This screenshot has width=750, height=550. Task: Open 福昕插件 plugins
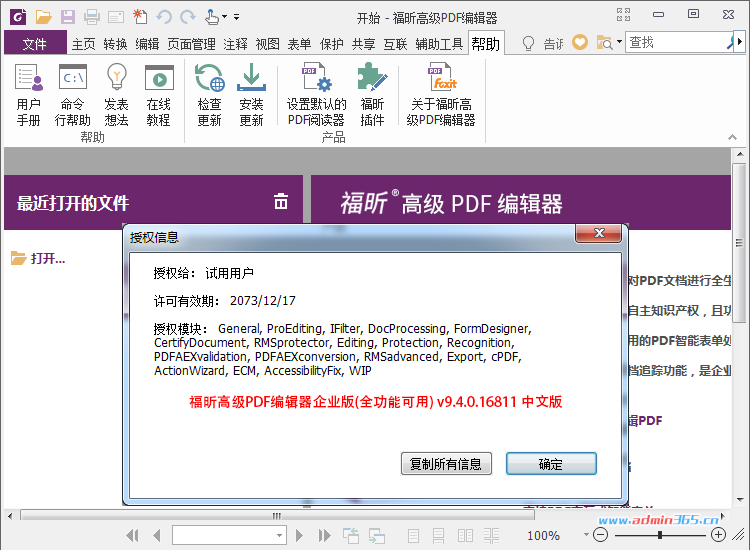[372, 95]
